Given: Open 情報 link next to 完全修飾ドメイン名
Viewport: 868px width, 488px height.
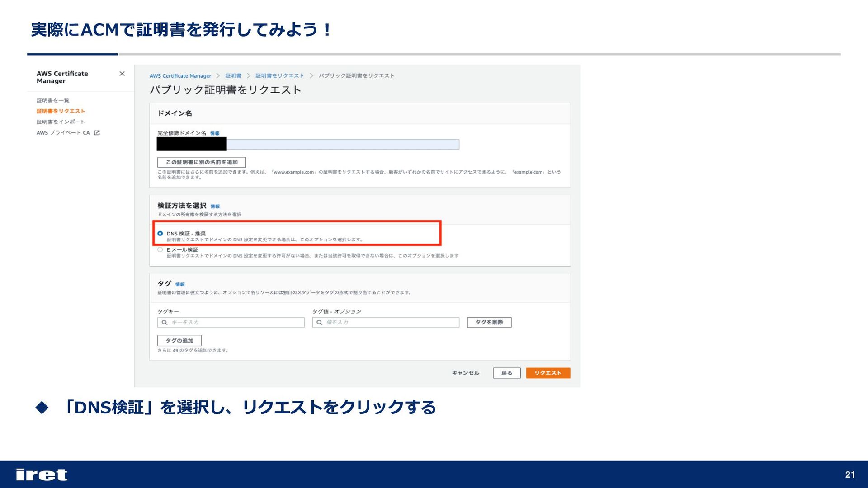Looking at the screenshot, I should click(x=215, y=133).
